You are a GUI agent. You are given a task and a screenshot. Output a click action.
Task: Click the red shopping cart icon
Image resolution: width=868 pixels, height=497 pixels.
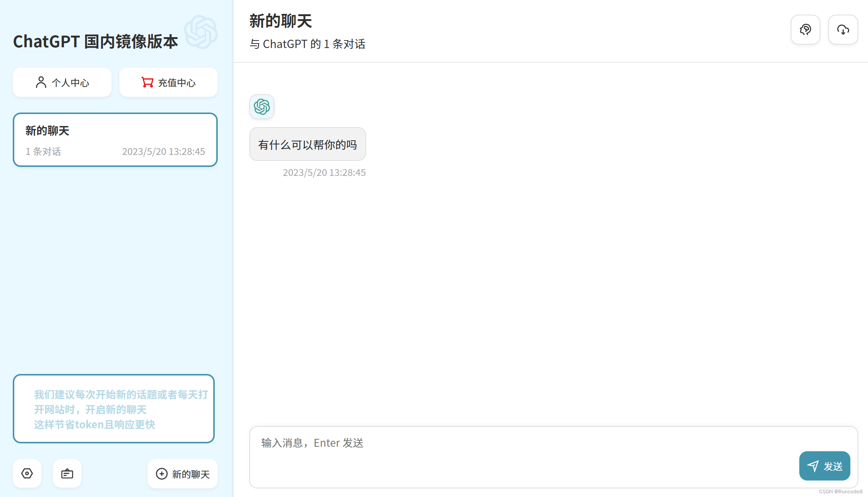[x=147, y=82]
